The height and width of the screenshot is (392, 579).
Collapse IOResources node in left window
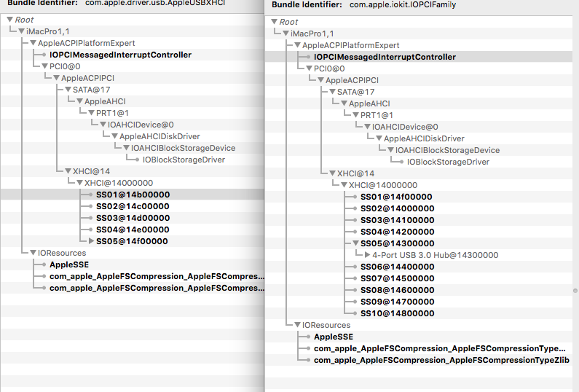click(x=34, y=253)
